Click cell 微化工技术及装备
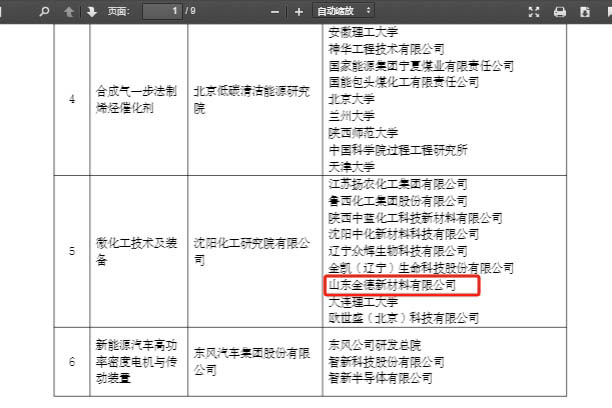Image resolution: width=612 pixels, height=408 pixels. click(139, 251)
